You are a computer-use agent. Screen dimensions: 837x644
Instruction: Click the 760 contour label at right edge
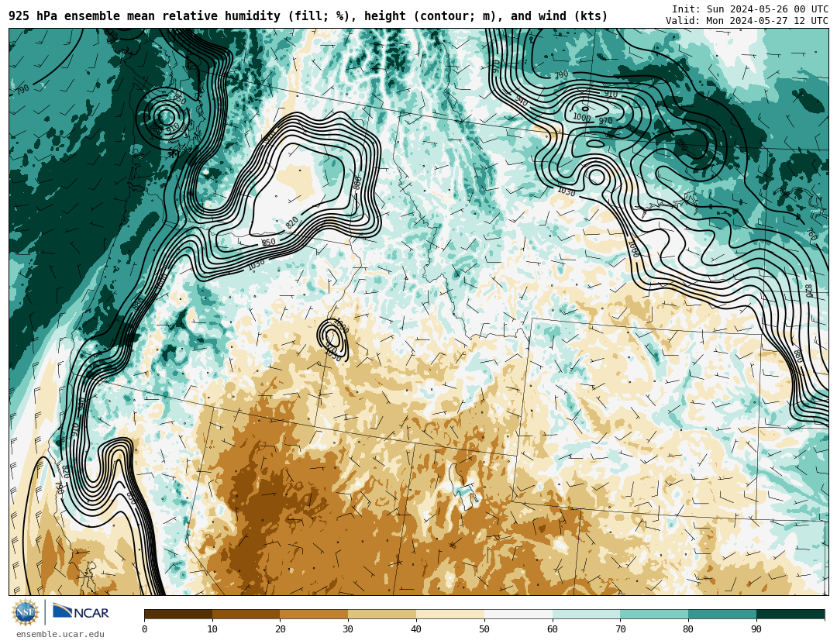(811, 234)
